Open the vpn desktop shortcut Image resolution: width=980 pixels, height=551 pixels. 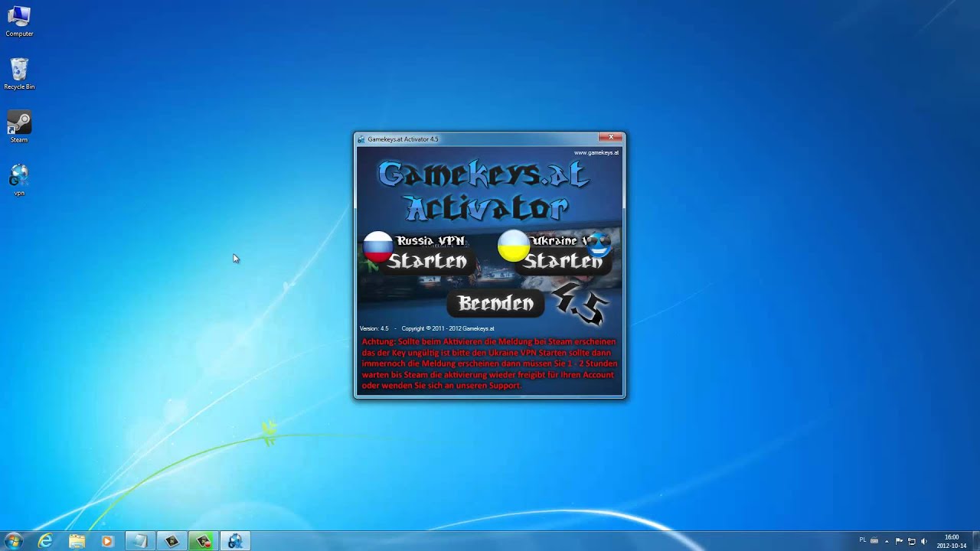point(19,181)
